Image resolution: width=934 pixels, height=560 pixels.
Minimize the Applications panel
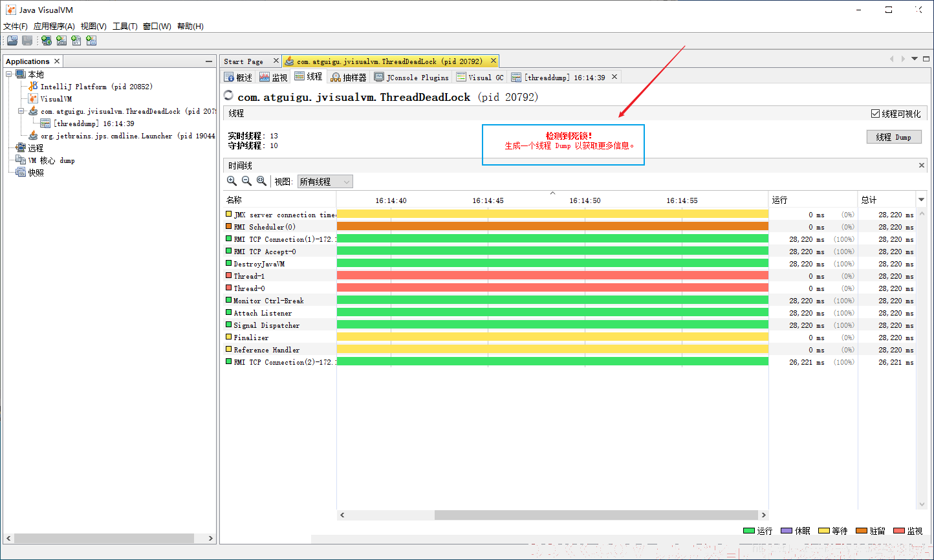209,61
